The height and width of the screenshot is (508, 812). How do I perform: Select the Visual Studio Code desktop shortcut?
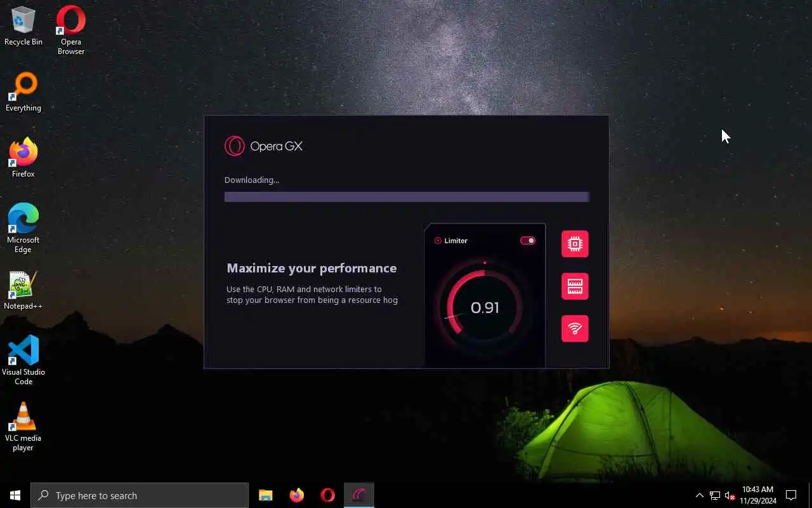tap(23, 360)
